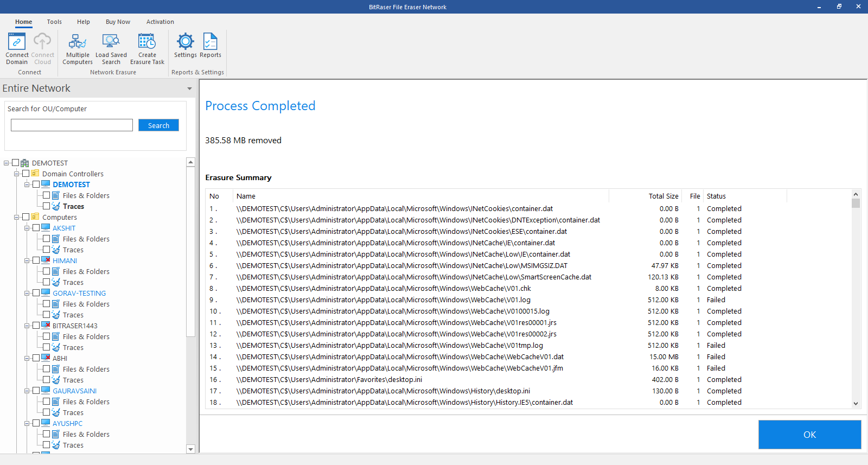Open Multiple Computers option
The width and height of the screenshot is (868, 465).
78,48
